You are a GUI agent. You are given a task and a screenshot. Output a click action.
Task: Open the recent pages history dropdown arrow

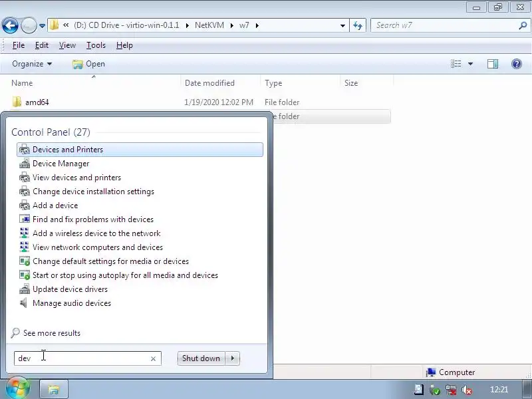click(x=42, y=26)
